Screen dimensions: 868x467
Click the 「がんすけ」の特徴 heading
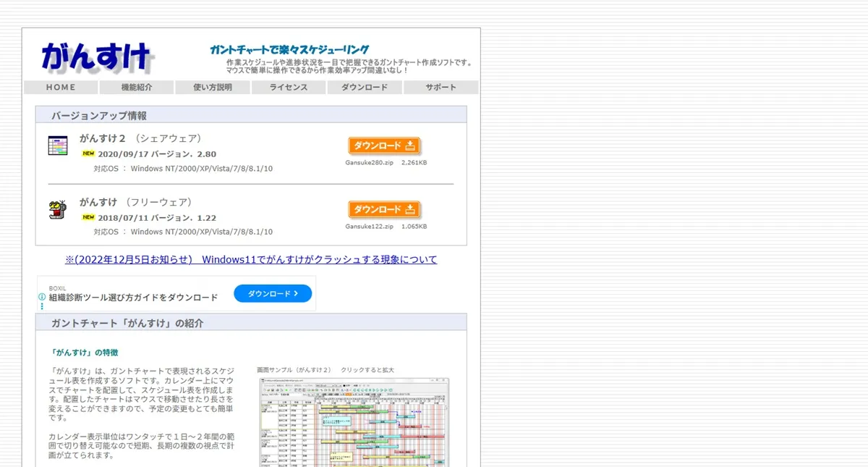(85, 353)
